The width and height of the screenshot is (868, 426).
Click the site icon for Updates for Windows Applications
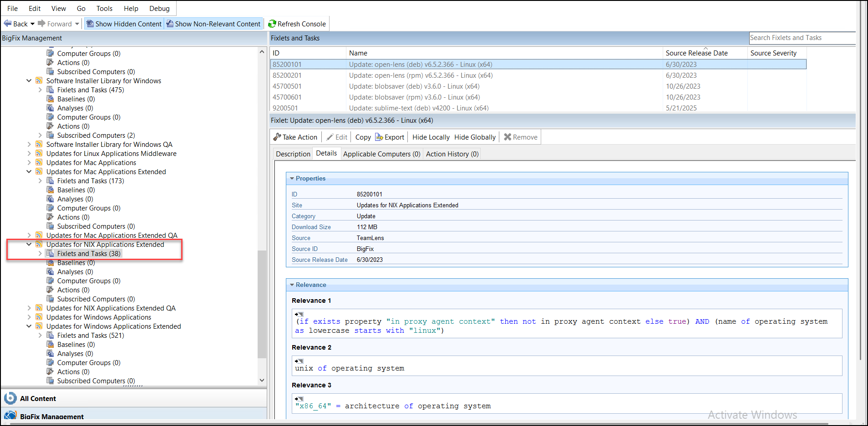(39, 317)
